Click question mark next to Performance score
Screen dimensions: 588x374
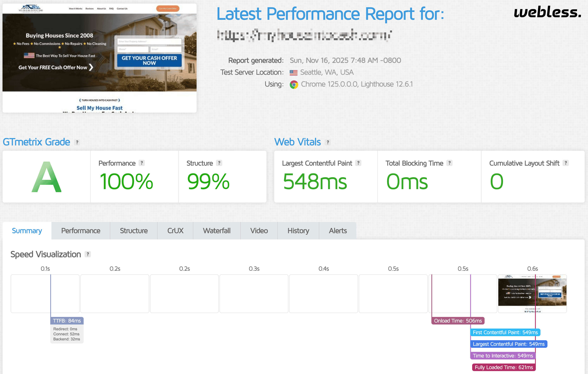point(142,163)
